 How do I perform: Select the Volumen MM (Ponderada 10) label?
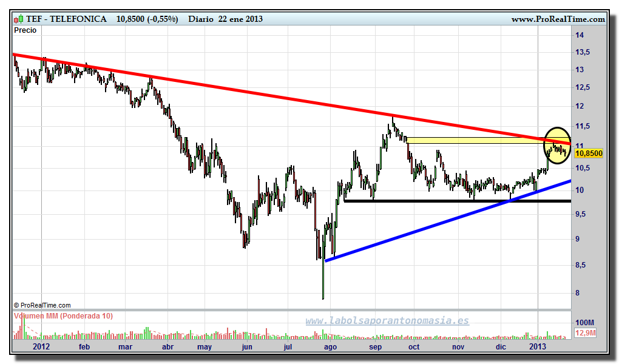(x=63, y=316)
